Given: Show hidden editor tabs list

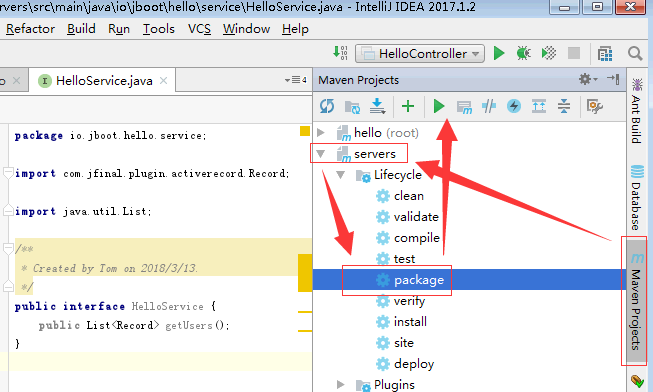Looking at the screenshot, I should (x=296, y=80).
